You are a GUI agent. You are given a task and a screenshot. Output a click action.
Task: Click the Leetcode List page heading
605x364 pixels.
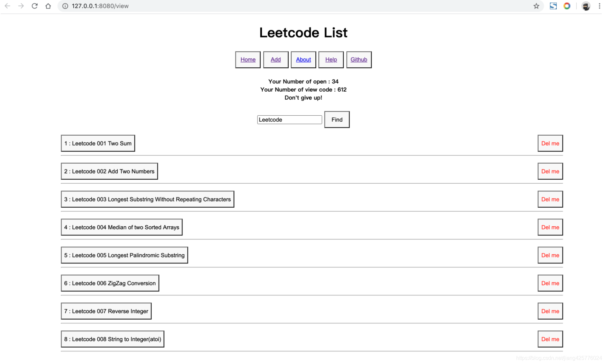click(303, 33)
